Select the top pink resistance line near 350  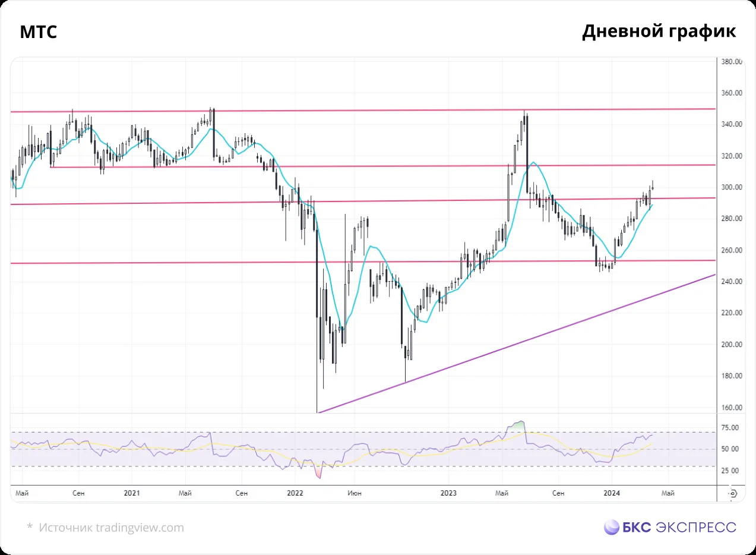(x=362, y=111)
